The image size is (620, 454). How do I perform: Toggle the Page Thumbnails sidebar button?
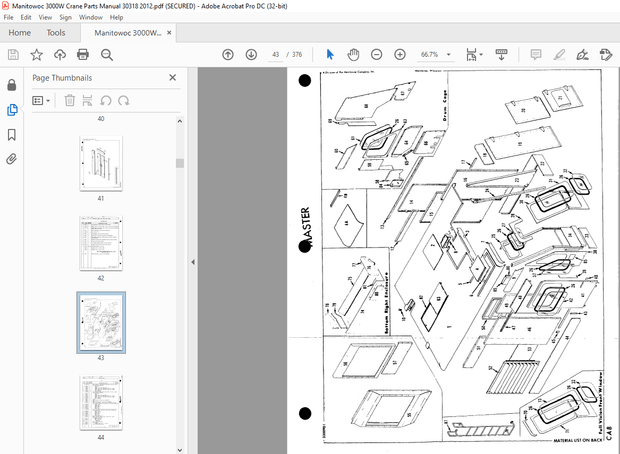[x=11, y=110]
